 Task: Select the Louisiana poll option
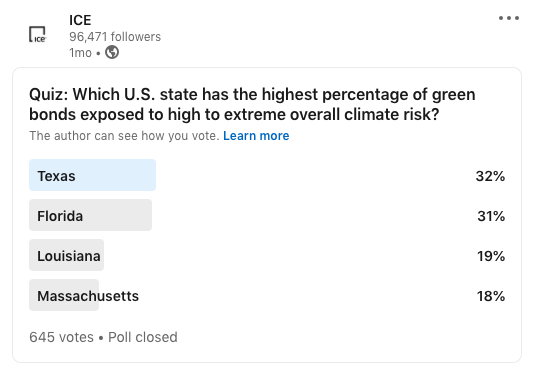[x=267, y=255]
